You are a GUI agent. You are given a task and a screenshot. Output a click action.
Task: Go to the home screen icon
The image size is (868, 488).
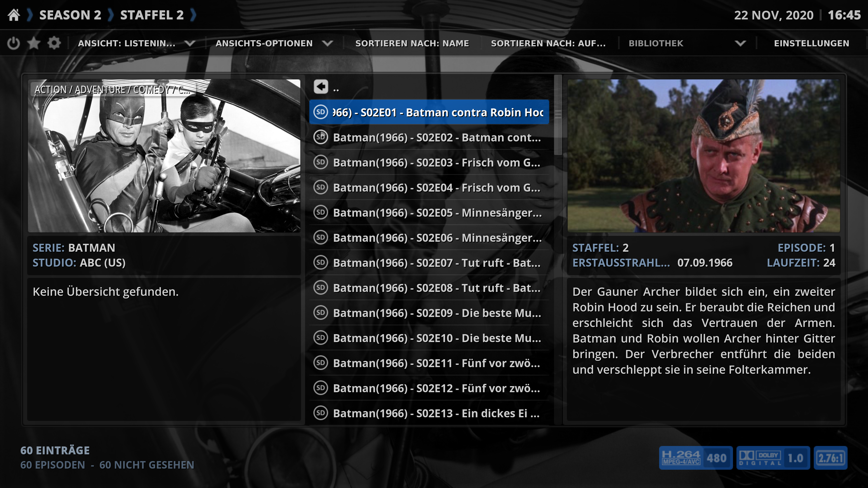point(14,15)
